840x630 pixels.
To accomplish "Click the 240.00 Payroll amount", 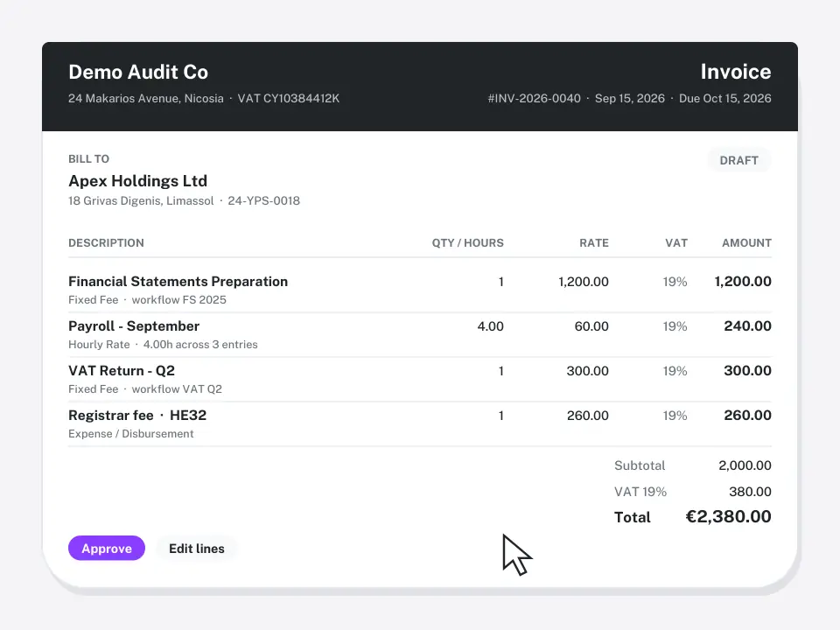I will click(x=747, y=326).
